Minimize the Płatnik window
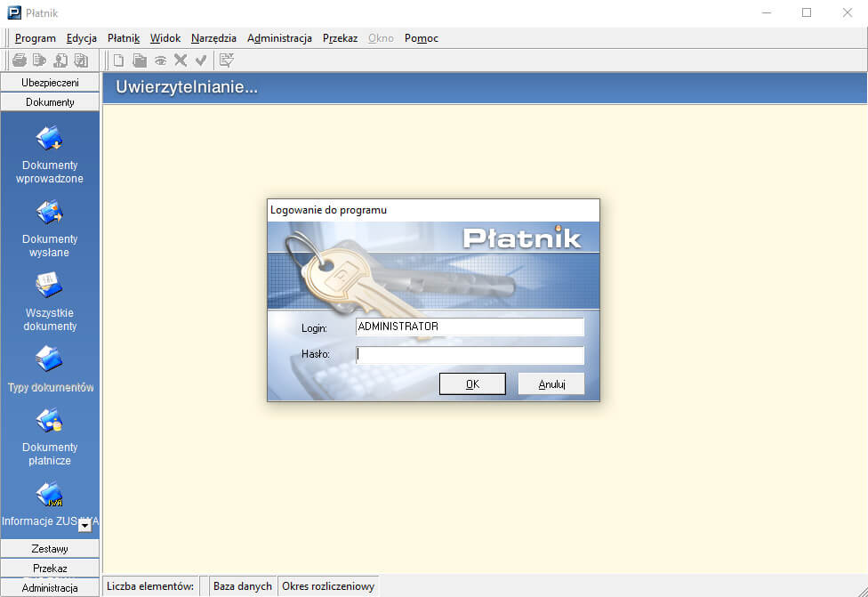868x597 pixels. pyautogui.click(x=767, y=12)
